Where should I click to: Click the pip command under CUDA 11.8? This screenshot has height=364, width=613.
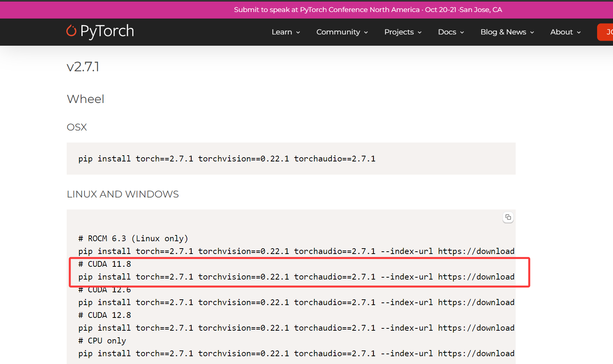pos(296,277)
